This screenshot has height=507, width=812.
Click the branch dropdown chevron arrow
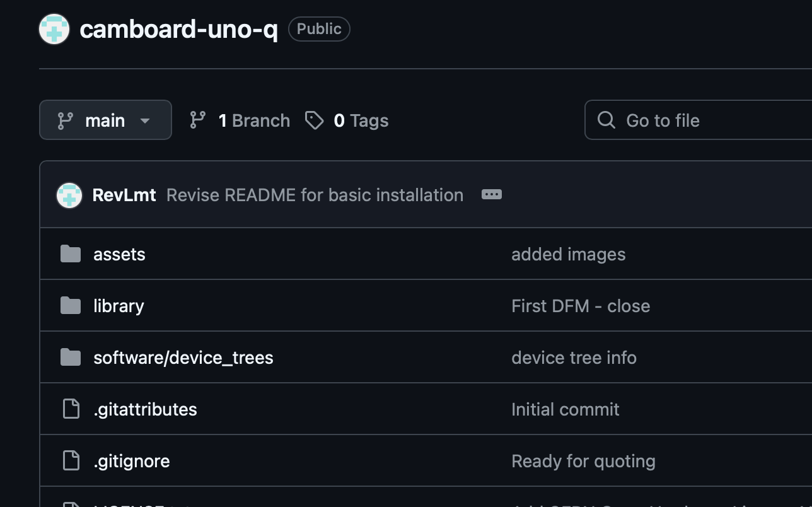coord(145,120)
